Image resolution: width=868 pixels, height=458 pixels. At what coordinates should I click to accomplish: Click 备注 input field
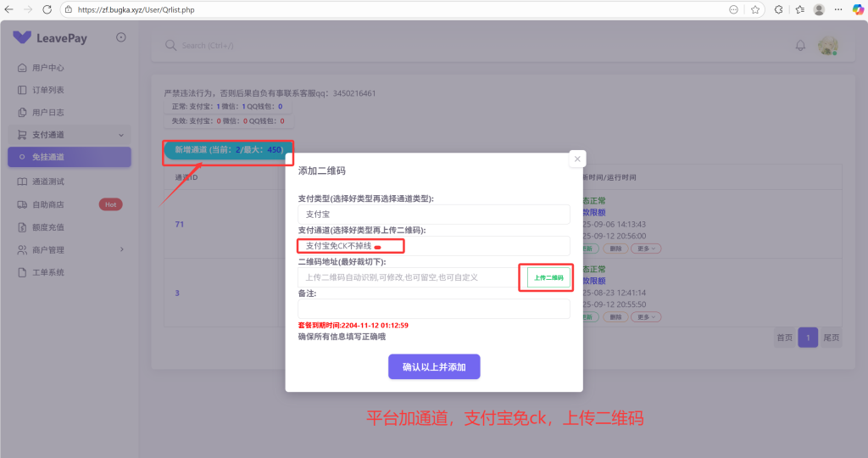(434, 309)
